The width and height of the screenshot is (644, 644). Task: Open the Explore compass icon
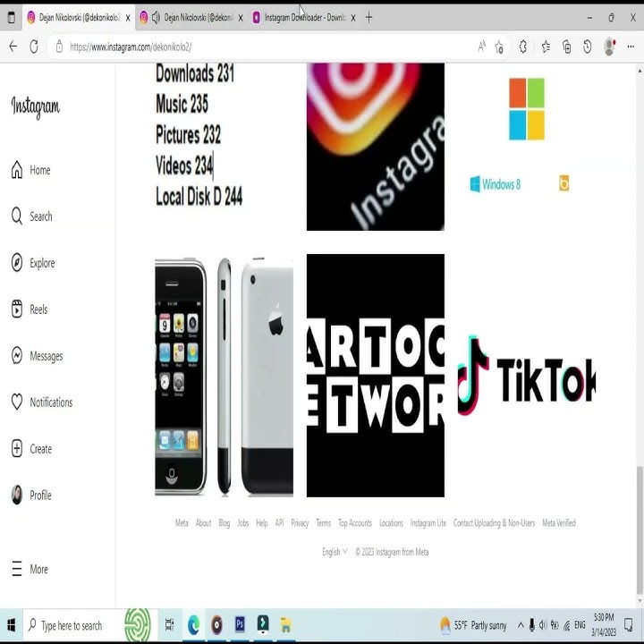pyautogui.click(x=17, y=262)
